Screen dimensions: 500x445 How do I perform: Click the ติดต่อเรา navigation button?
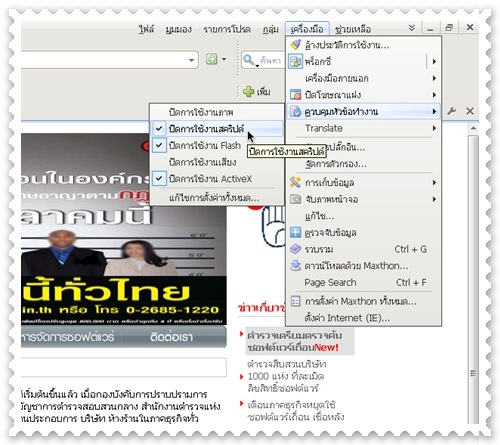[171, 337]
